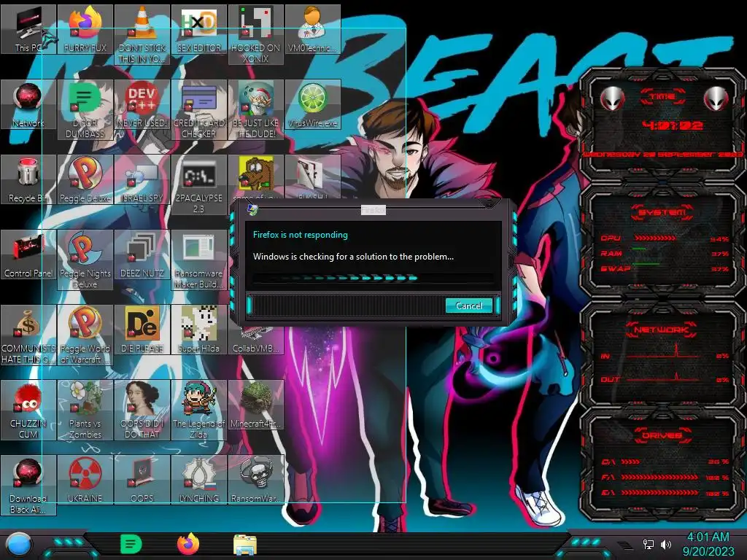
Task: Click the Firefox dialog title bar icon
Action: [x=253, y=209]
